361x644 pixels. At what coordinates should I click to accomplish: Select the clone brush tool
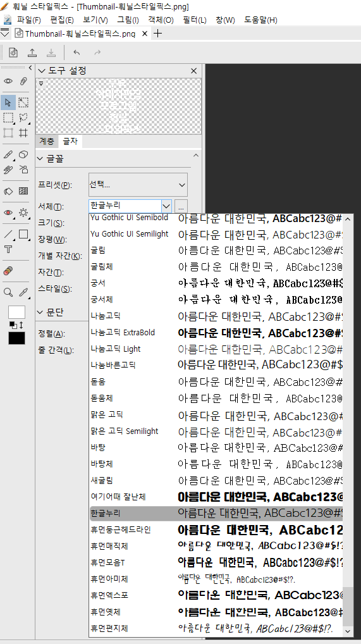click(x=8, y=169)
